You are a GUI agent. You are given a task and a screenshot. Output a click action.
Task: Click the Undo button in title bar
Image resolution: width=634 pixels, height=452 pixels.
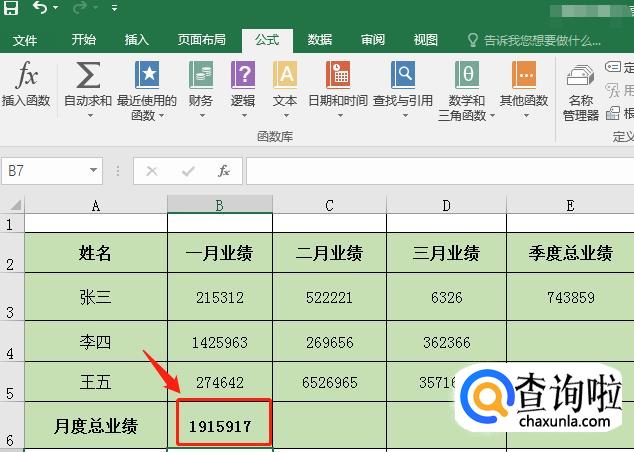(x=40, y=9)
